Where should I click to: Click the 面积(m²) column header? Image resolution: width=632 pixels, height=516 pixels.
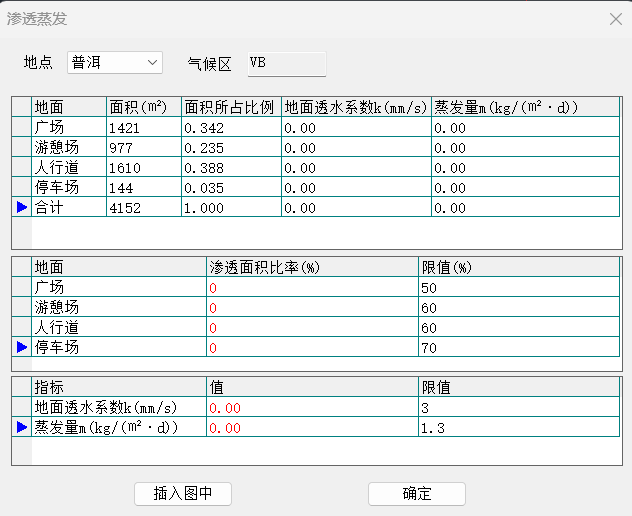click(x=143, y=107)
